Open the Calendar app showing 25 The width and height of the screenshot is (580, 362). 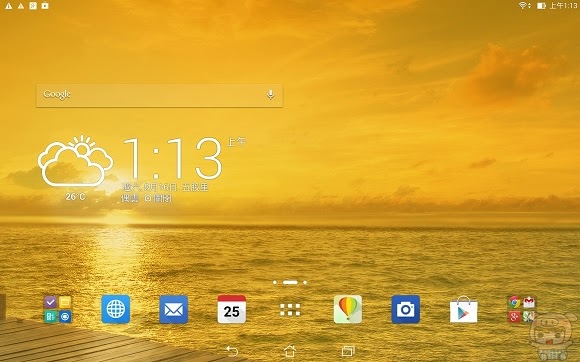point(232,309)
